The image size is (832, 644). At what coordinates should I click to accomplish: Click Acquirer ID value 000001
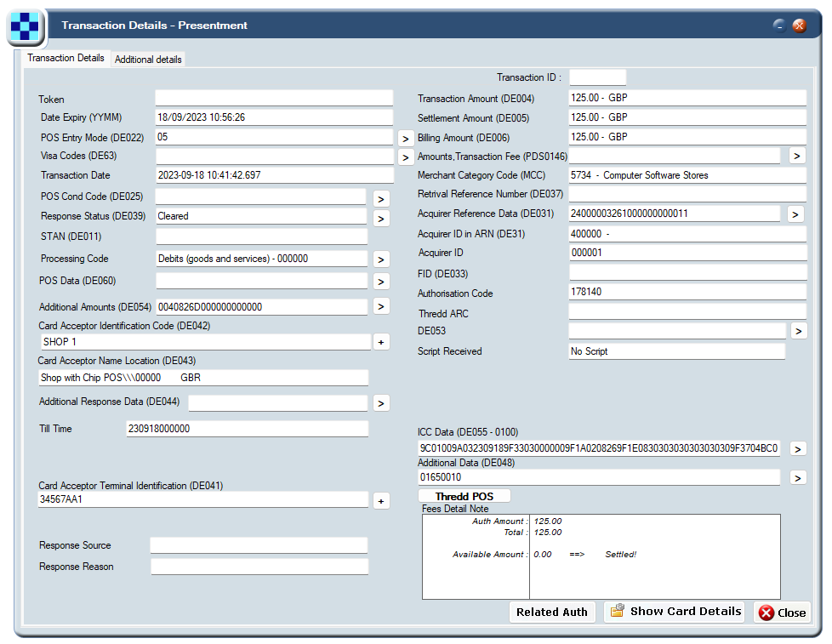[x=688, y=253]
